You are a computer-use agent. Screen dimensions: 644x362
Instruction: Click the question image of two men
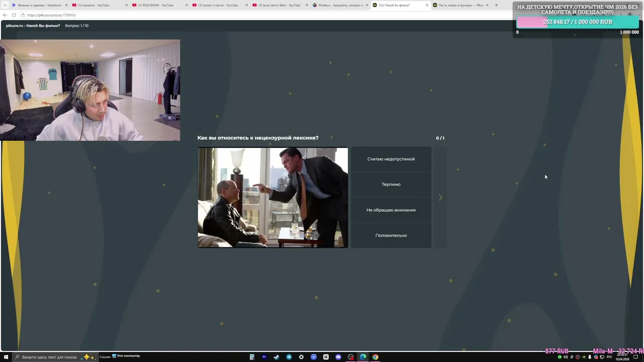pyautogui.click(x=273, y=198)
